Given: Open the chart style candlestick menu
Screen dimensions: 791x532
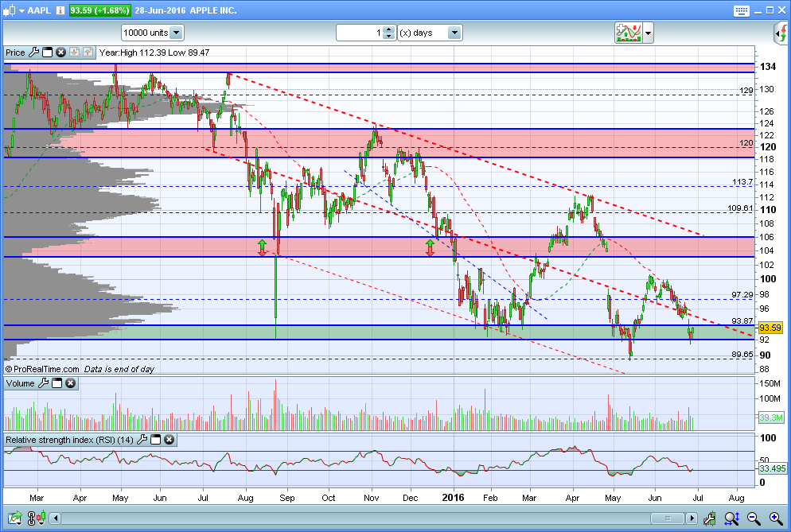Looking at the screenshot, I should [x=13, y=10].
